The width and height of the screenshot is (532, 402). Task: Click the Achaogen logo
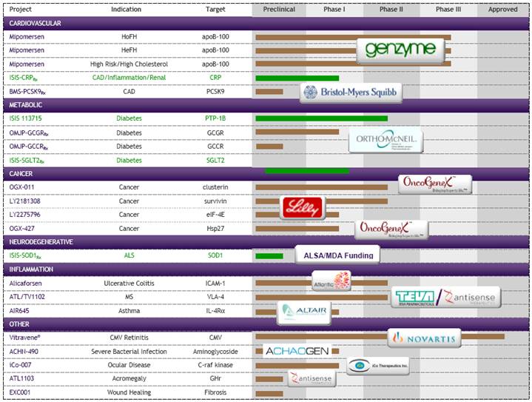(x=297, y=351)
